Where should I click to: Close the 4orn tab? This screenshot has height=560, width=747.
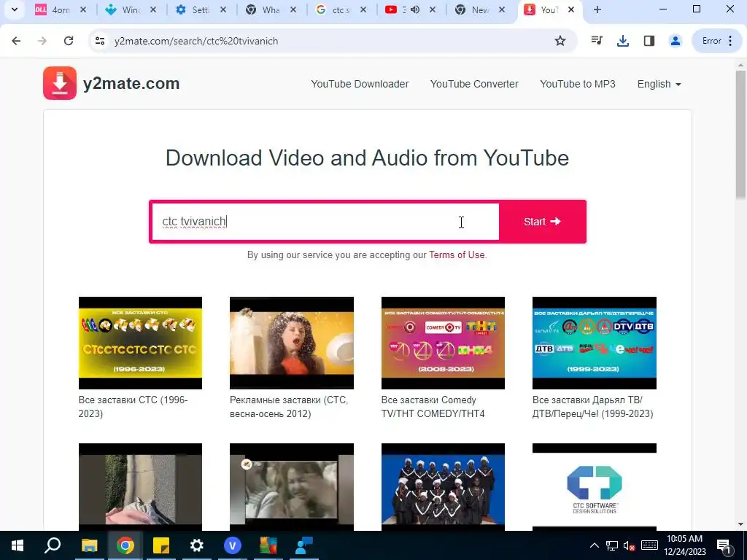[83, 9]
